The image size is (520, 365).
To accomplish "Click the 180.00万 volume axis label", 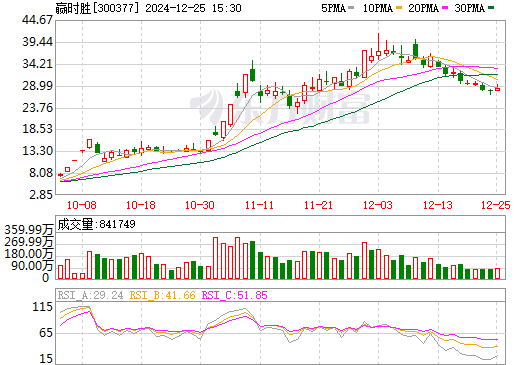I will coord(29,254).
